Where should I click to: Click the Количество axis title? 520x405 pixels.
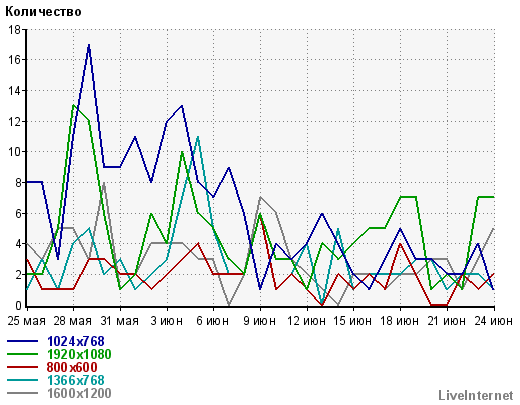point(43,12)
